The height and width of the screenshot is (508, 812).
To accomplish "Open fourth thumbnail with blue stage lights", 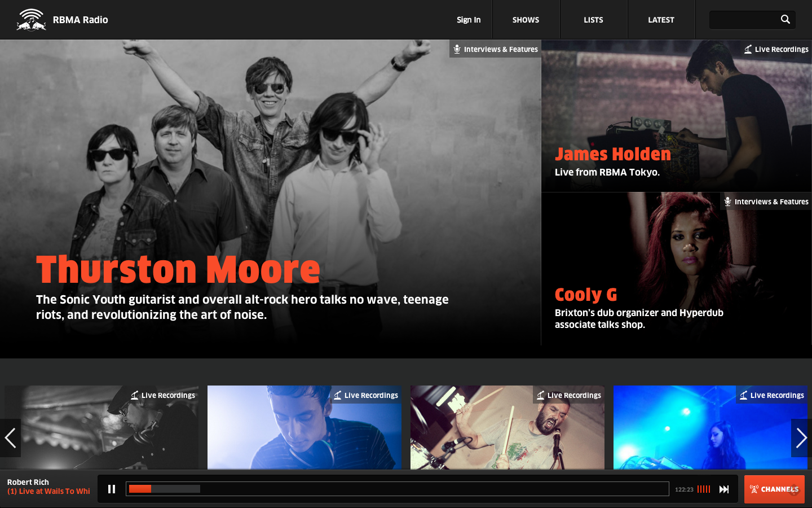I will point(710,427).
